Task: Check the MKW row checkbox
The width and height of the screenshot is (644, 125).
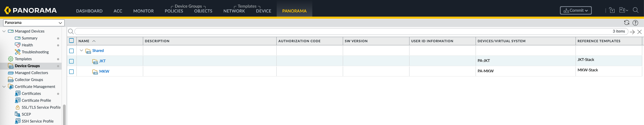Action: pos(72,72)
